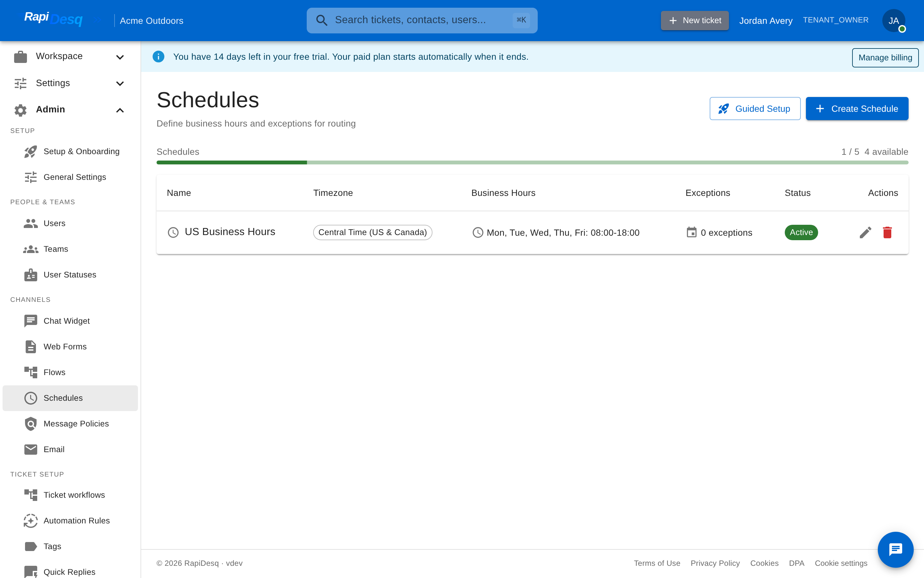Open the DPA footer link
924x578 pixels.
tap(797, 563)
